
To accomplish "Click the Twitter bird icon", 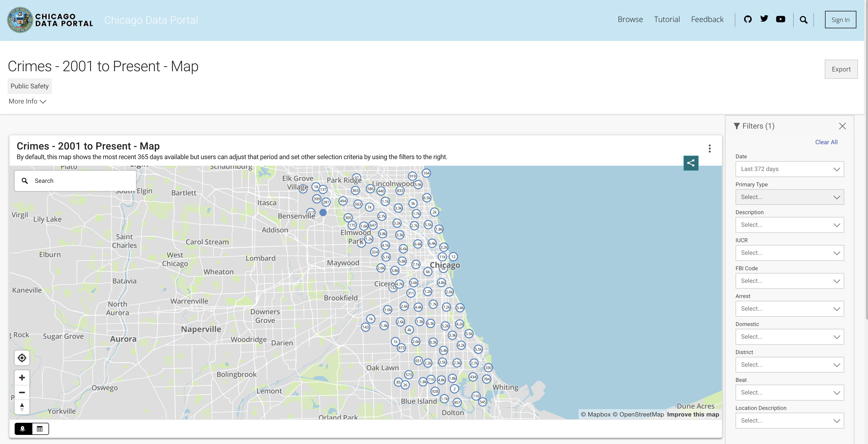I will [x=764, y=19].
